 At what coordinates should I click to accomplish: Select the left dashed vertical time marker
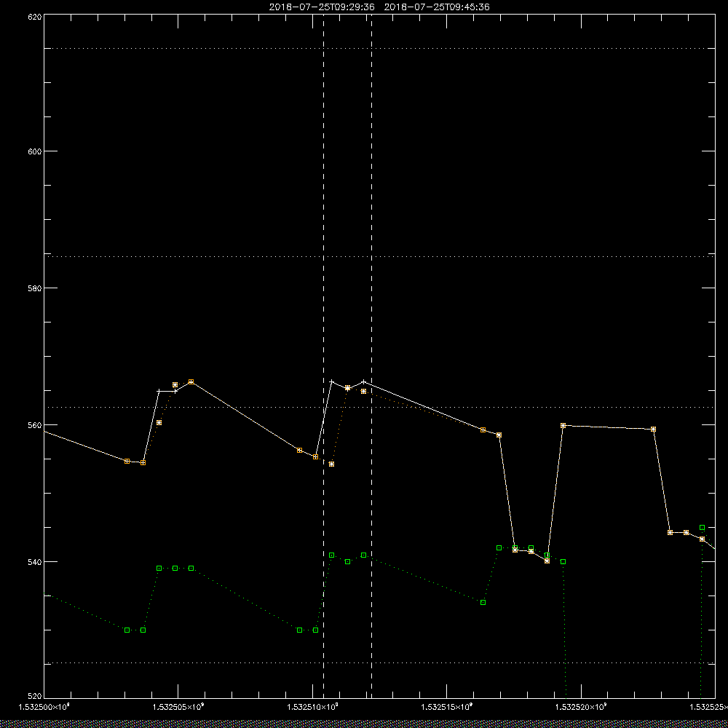pos(324,356)
